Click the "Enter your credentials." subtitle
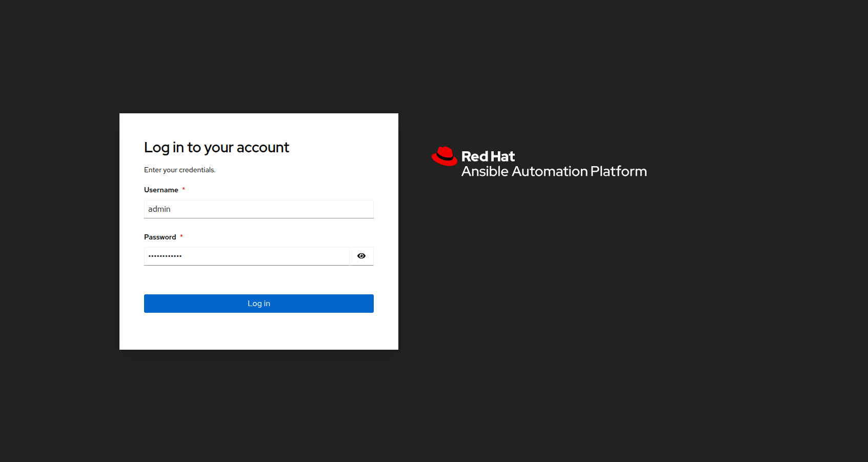 [x=179, y=170]
